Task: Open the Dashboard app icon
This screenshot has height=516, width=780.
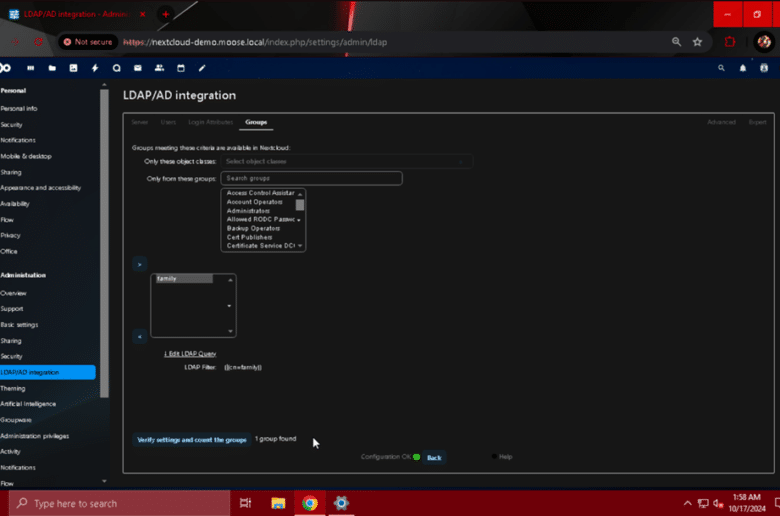Action: (x=30, y=68)
